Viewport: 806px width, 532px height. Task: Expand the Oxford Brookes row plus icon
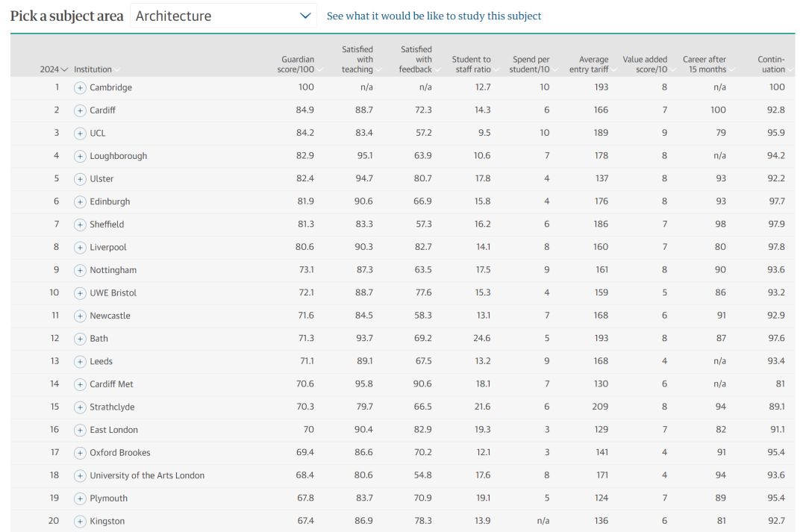coord(80,453)
